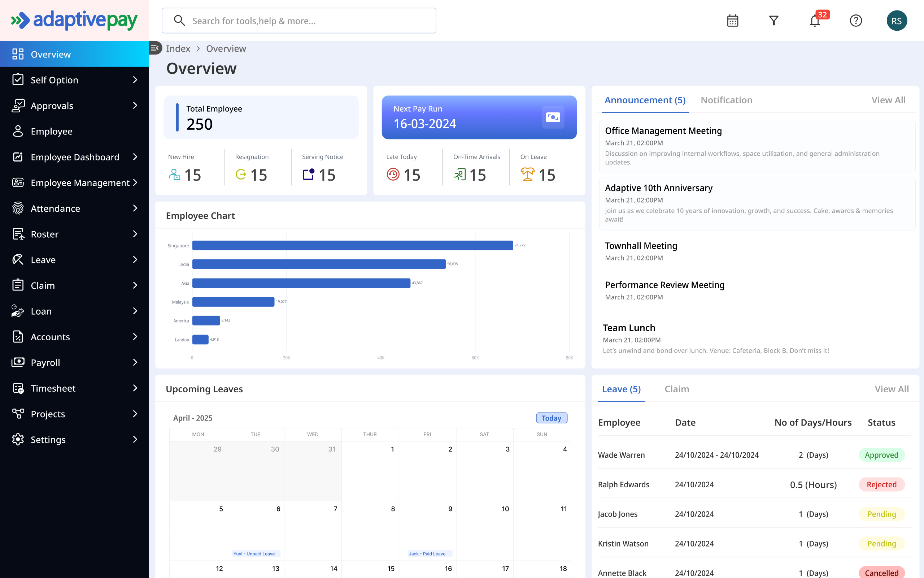
Task: Open the calendar icon in header
Action: [x=732, y=21]
